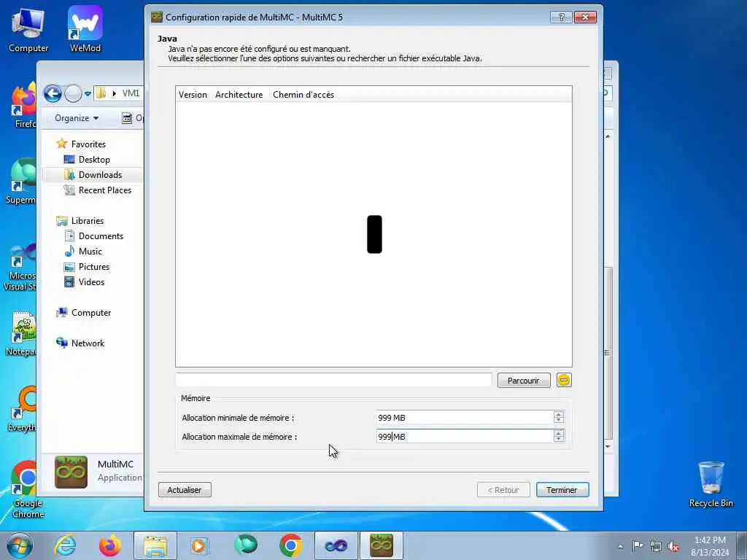Click the network tray icon
747x560 pixels.
(656, 546)
